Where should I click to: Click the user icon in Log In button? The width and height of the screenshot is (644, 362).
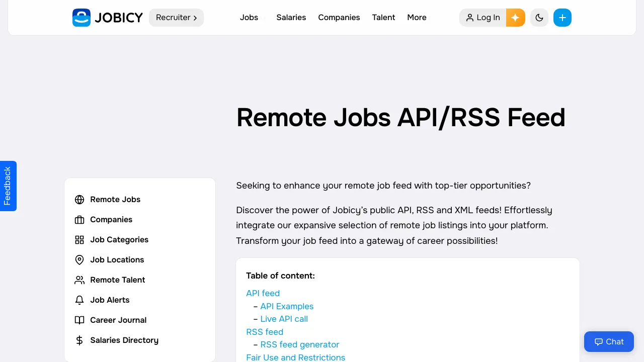pyautogui.click(x=470, y=18)
